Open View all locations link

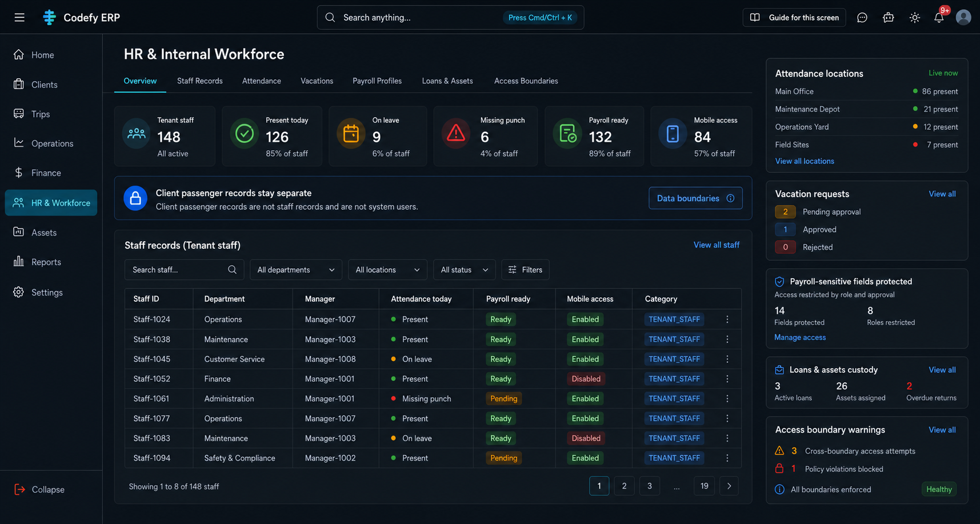tap(805, 161)
